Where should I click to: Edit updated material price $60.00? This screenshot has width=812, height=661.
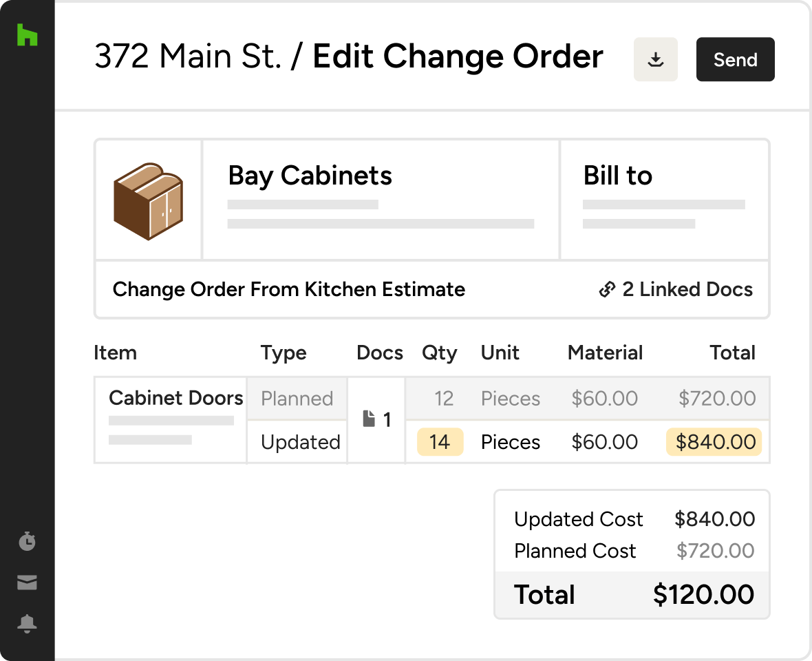604,442
